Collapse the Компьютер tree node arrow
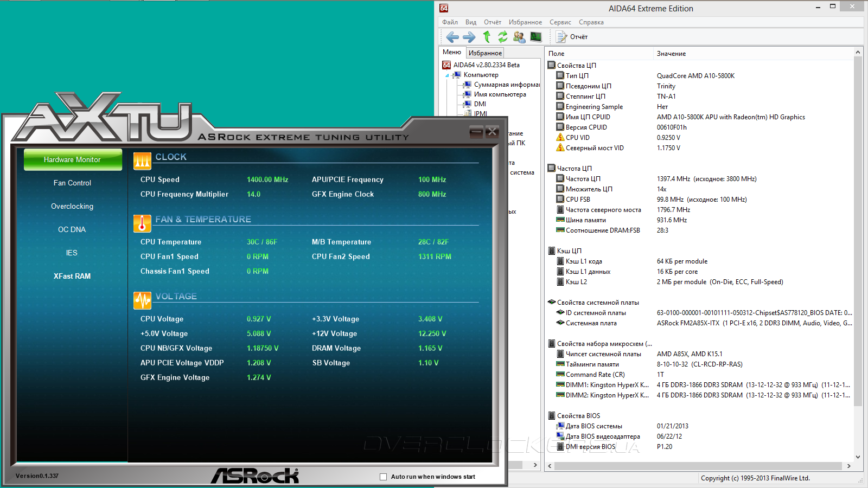The image size is (868, 488). pyautogui.click(x=448, y=75)
